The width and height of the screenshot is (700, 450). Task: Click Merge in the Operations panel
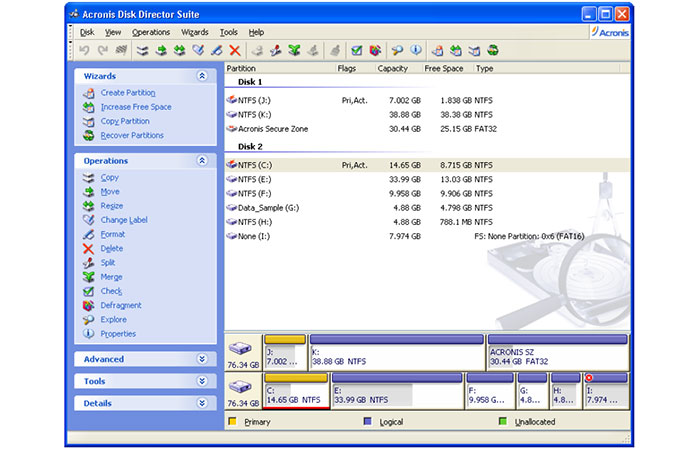[111, 277]
